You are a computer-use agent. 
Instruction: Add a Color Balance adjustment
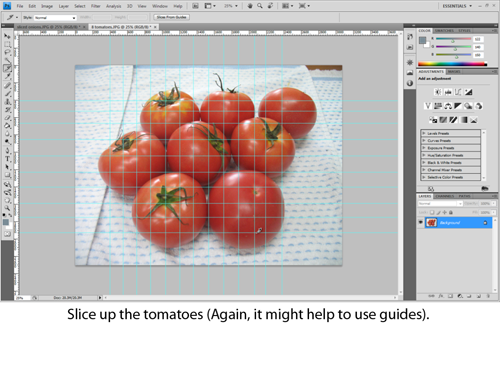[x=448, y=106]
